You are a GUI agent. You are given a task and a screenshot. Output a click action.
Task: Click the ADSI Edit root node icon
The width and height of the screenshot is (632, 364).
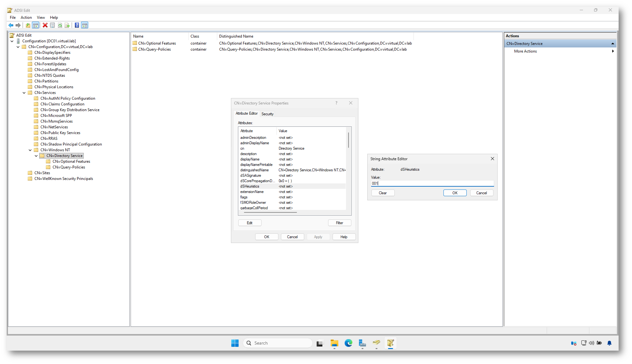click(x=12, y=35)
